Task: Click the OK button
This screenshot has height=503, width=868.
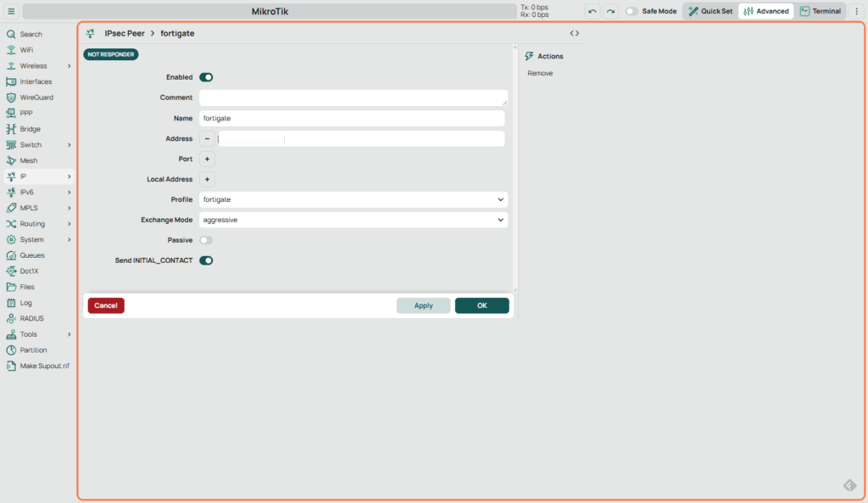Action: pyautogui.click(x=482, y=305)
